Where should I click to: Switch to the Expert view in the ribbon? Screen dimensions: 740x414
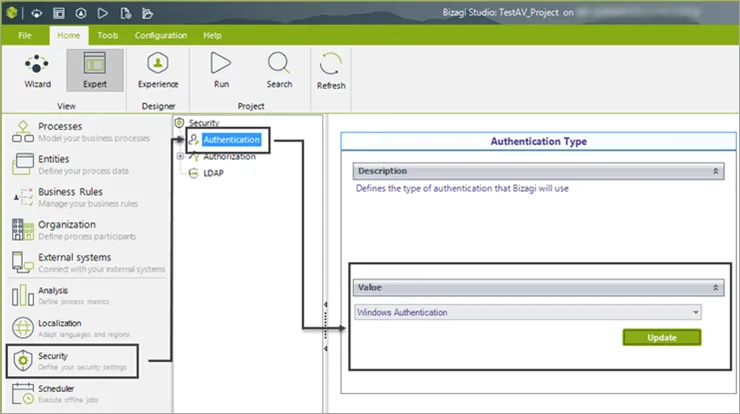(95, 70)
